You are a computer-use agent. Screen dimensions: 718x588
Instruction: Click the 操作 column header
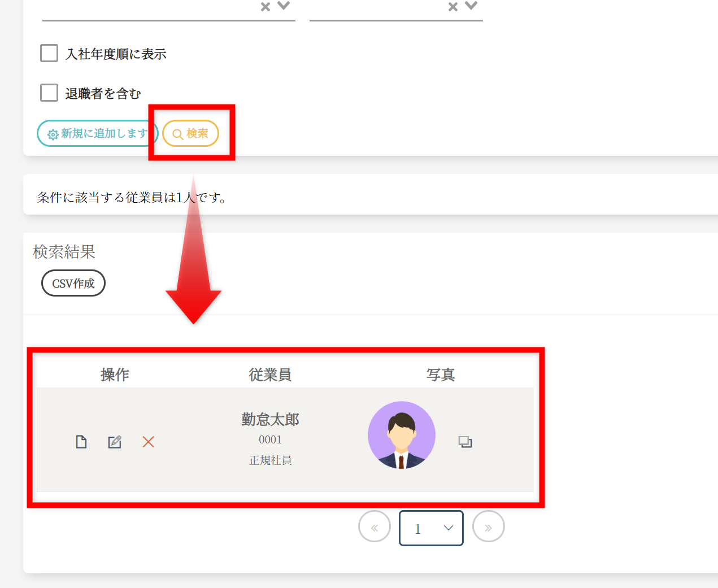click(115, 374)
